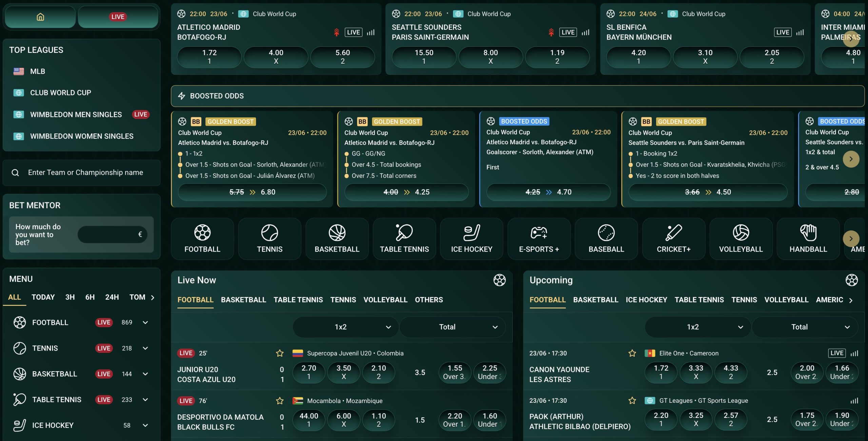Open Club World Cup in Top Leagues

coord(61,93)
